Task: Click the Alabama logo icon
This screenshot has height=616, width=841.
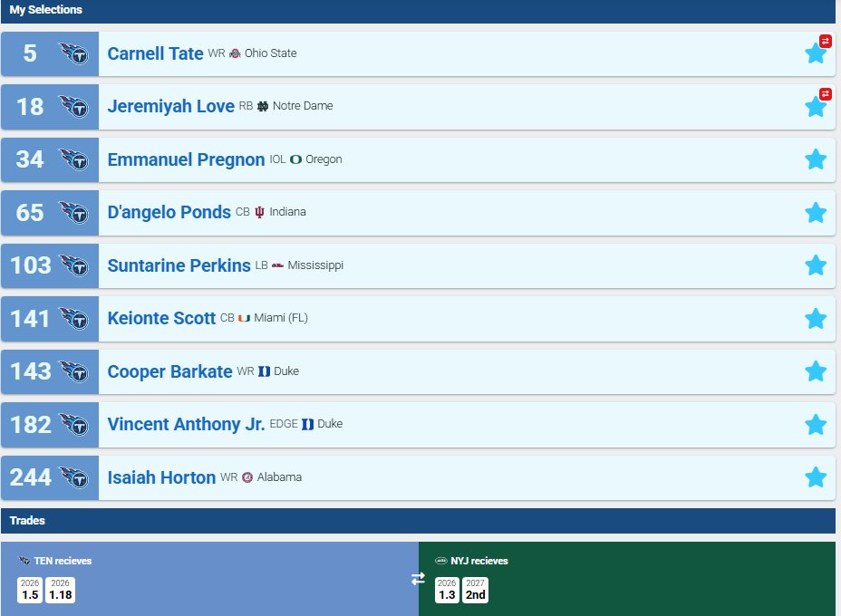Action: click(247, 477)
